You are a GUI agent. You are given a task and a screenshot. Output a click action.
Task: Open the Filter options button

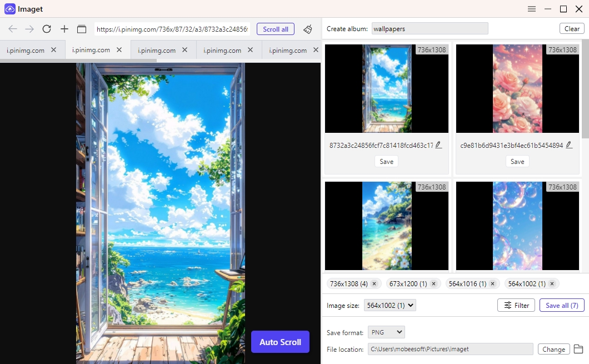[516, 305]
